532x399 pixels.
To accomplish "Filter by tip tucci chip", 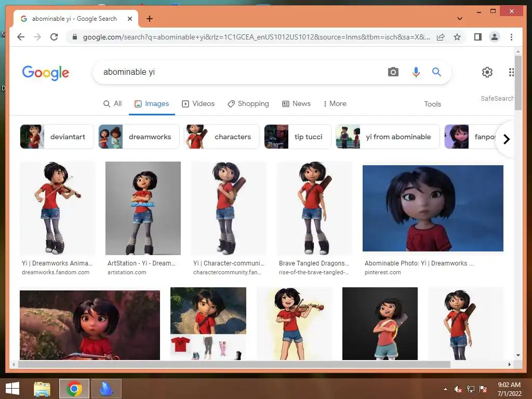I will pyautogui.click(x=298, y=137).
